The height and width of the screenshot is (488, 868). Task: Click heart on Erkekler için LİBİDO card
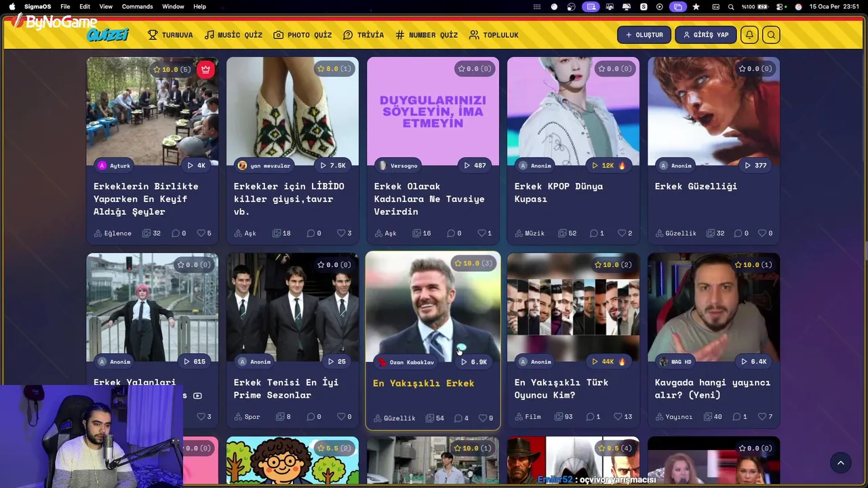point(340,233)
